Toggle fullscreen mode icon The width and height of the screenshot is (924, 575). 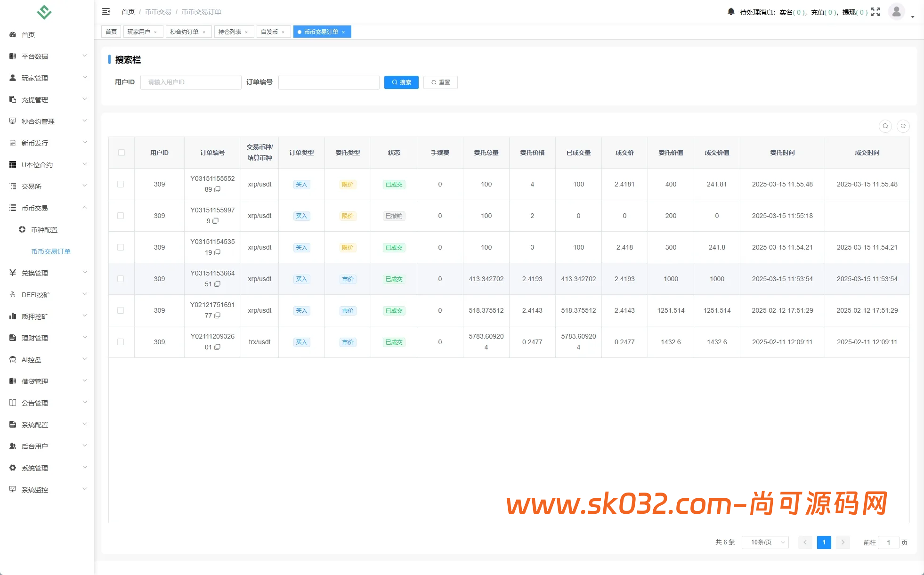pyautogui.click(x=875, y=12)
